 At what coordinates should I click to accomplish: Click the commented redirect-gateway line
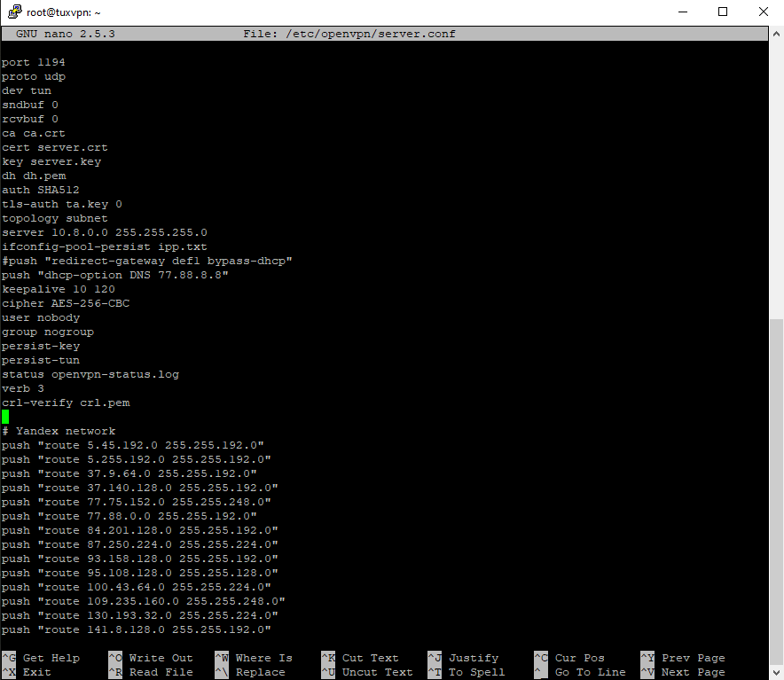point(146,261)
